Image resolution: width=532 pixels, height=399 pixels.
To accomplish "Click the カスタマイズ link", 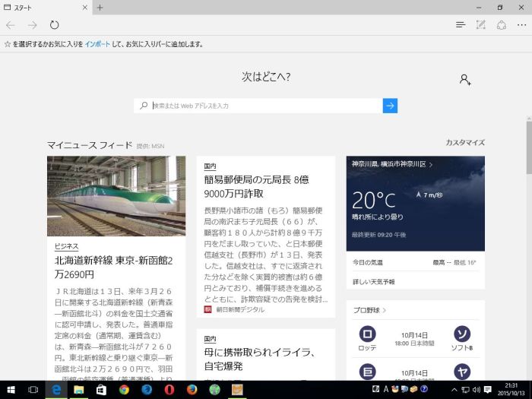I will tap(464, 143).
